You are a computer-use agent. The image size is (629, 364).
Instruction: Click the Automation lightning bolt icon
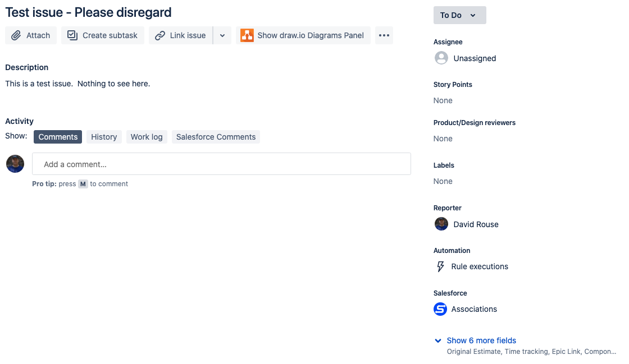tap(440, 266)
